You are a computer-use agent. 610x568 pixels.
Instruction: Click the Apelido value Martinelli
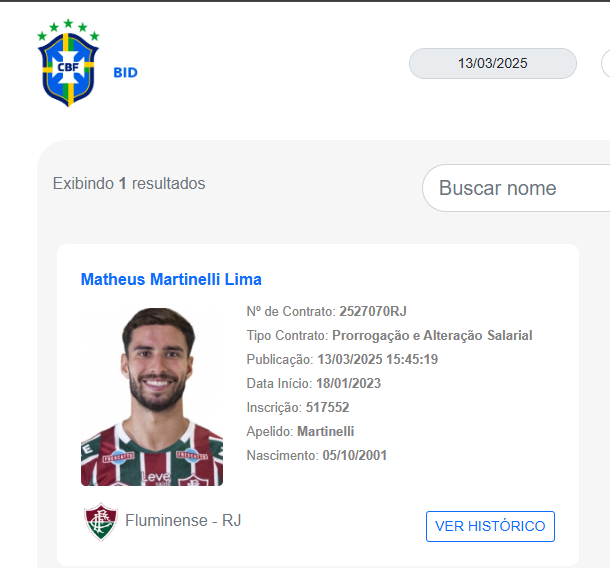pyautogui.click(x=325, y=431)
